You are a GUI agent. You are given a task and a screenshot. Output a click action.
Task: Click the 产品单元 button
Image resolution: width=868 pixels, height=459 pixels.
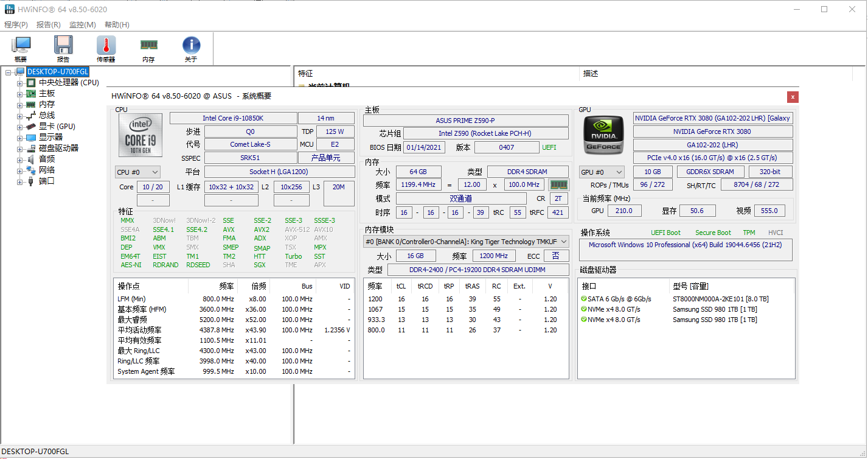point(326,158)
